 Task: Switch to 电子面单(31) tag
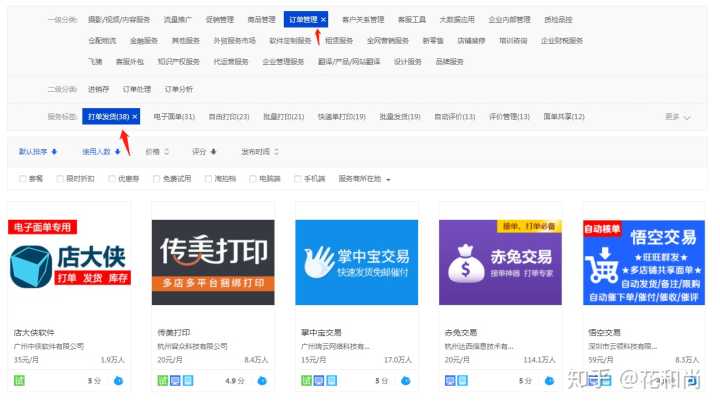(174, 117)
